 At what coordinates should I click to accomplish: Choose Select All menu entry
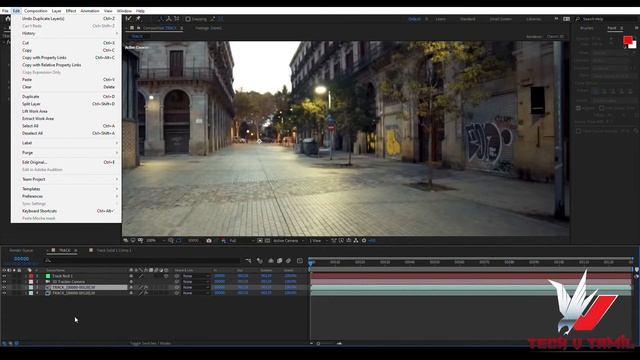[x=66, y=126]
